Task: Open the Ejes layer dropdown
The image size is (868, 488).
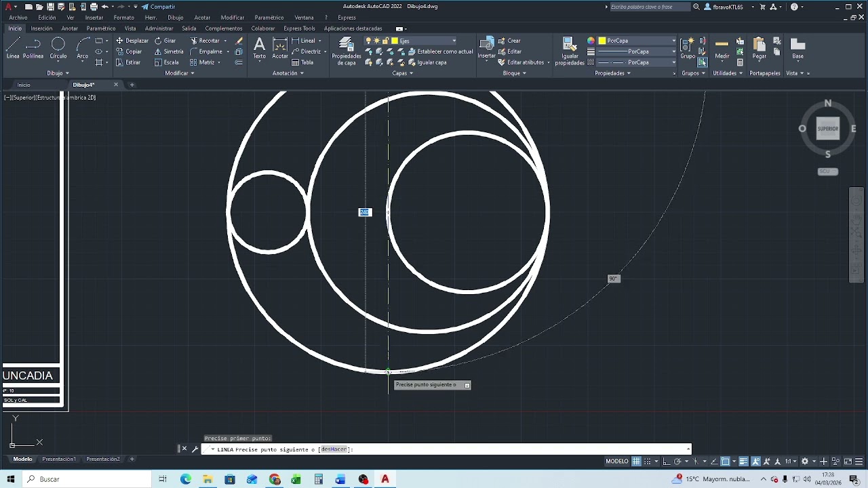Action: tap(454, 41)
